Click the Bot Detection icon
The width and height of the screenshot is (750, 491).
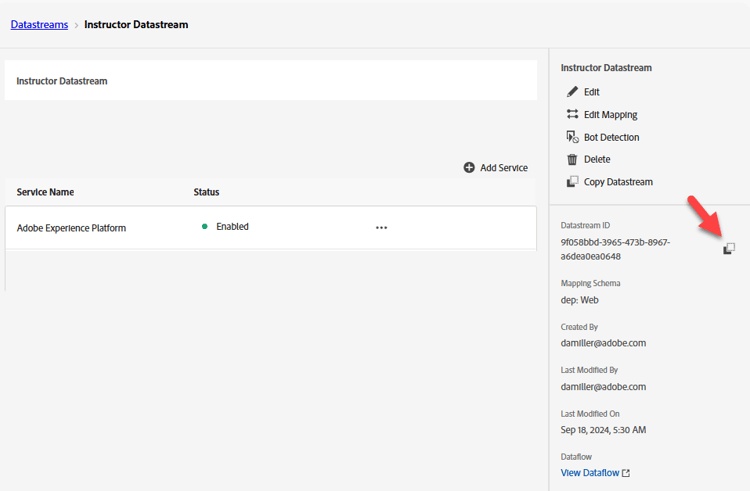click(573, 137)
